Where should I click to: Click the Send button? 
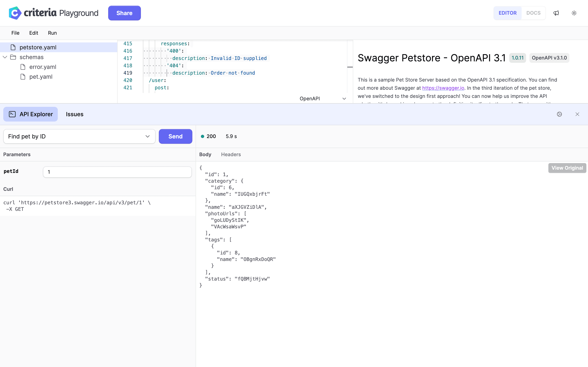pos(175,136)
